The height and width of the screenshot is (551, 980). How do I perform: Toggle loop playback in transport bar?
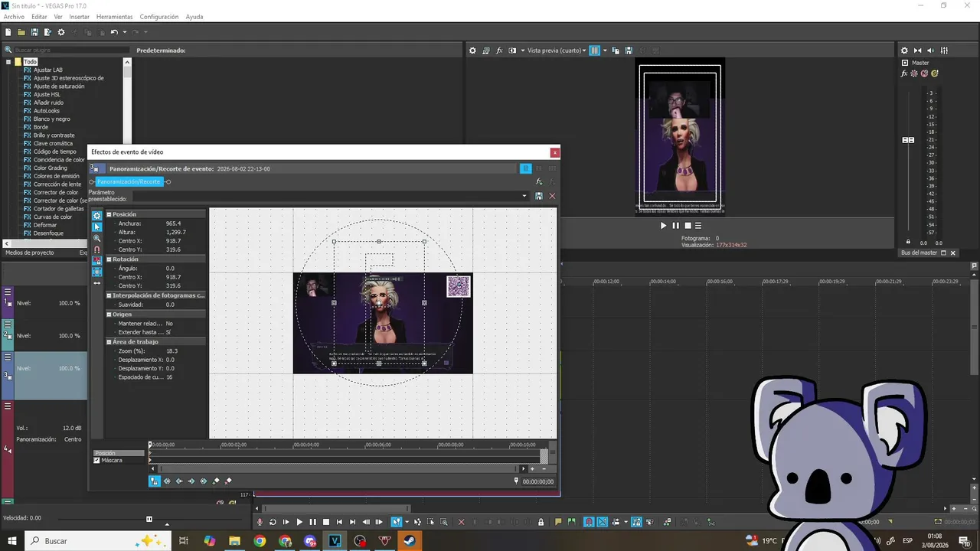[x=273, y=522]
